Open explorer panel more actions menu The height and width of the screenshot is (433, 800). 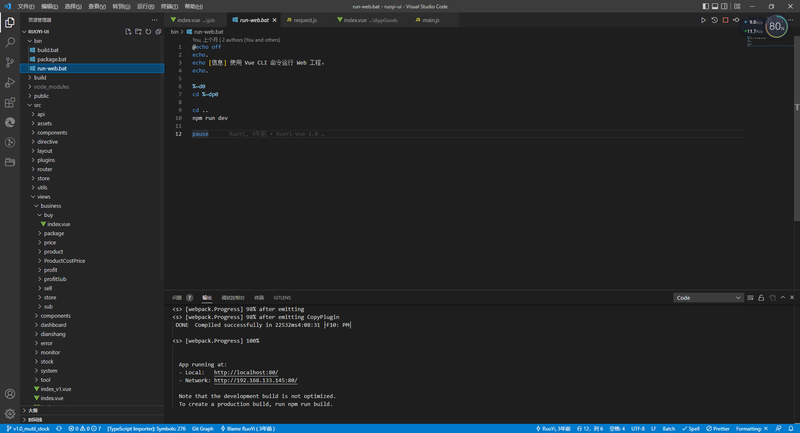pyautogui.click(x=155, y=20)
